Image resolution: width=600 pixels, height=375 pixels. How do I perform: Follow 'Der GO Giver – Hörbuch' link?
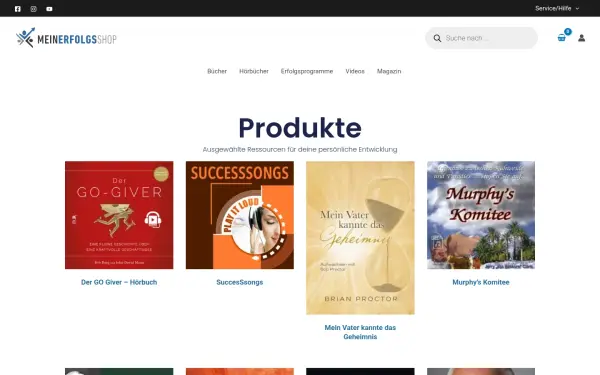pyautogui.click(x=119, y=282)
